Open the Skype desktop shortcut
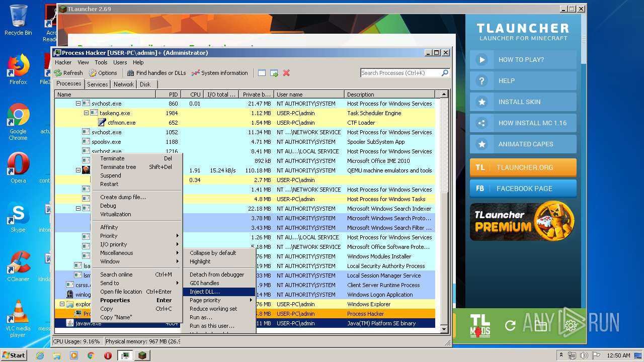This screenshot has height=362, width=644. (x=18, y=217)
